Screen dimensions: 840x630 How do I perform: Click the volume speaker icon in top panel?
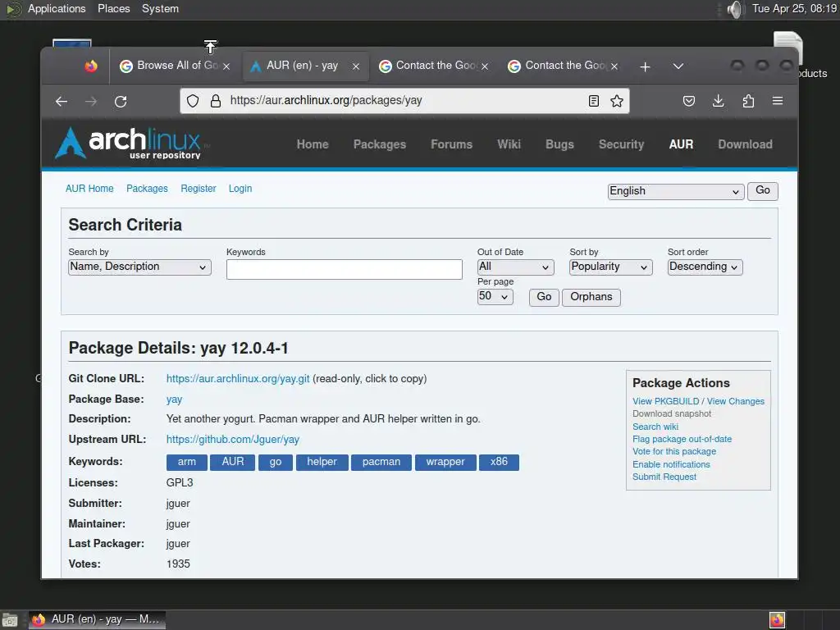coord(736,9)
